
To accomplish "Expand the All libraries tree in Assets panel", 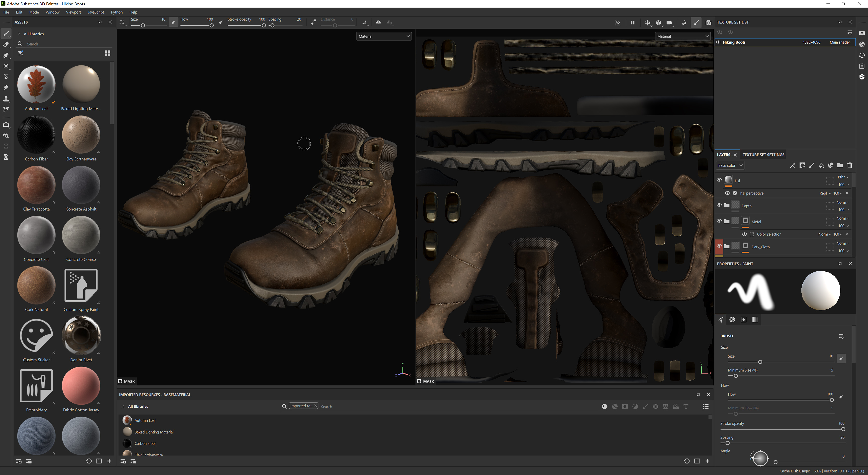I will [x=19, y=34].
